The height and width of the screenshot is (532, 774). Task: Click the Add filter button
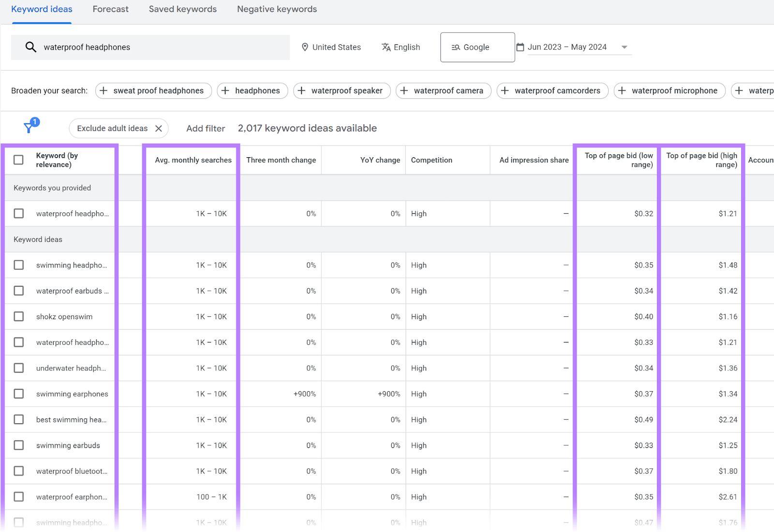click(x=206, y=129)
